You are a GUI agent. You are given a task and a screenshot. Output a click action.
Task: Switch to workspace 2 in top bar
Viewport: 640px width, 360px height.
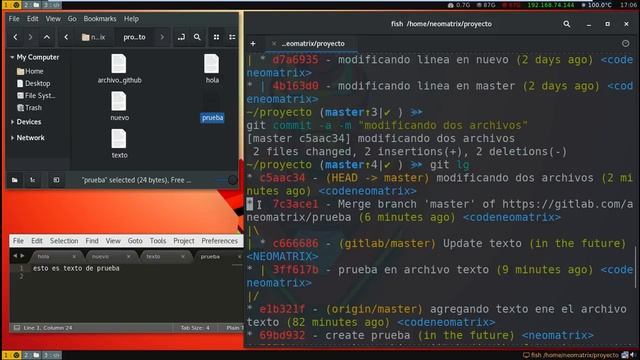click(31, 5)
